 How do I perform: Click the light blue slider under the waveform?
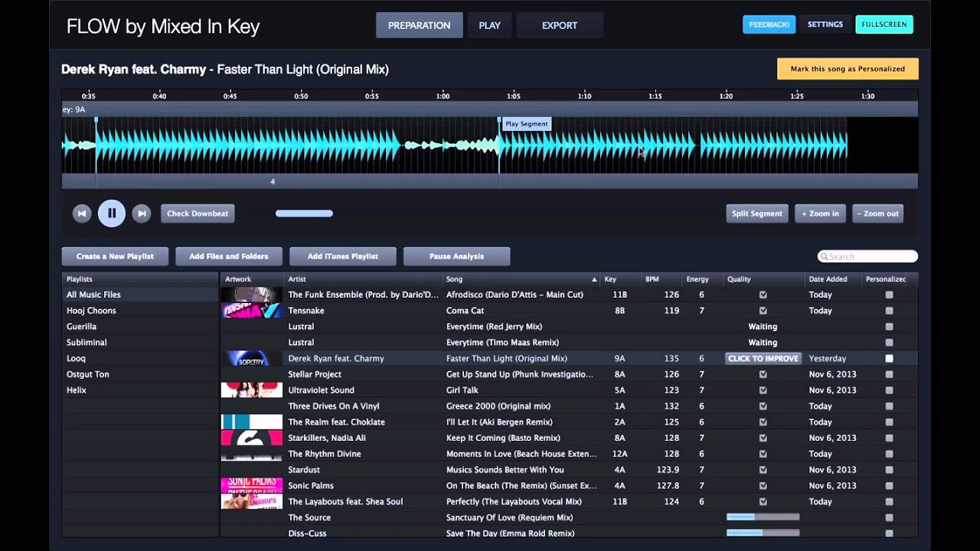[304, 214]
